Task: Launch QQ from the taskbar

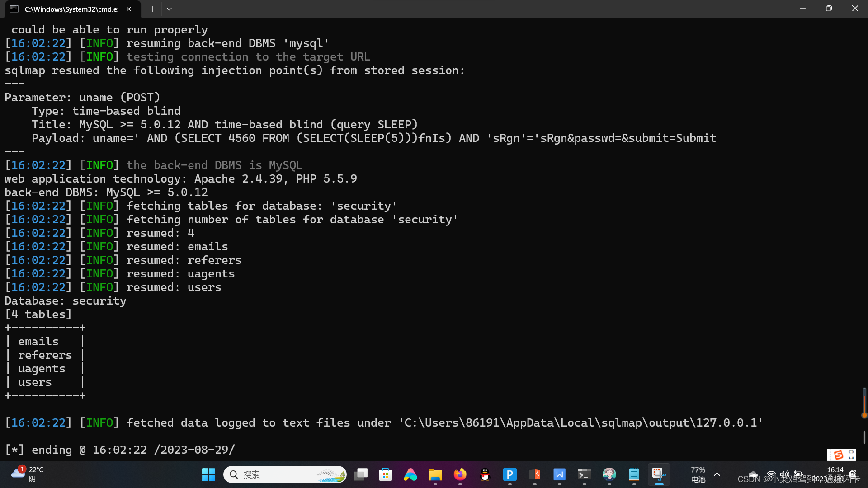Action: pyautogui.click(x=485, y=475)
